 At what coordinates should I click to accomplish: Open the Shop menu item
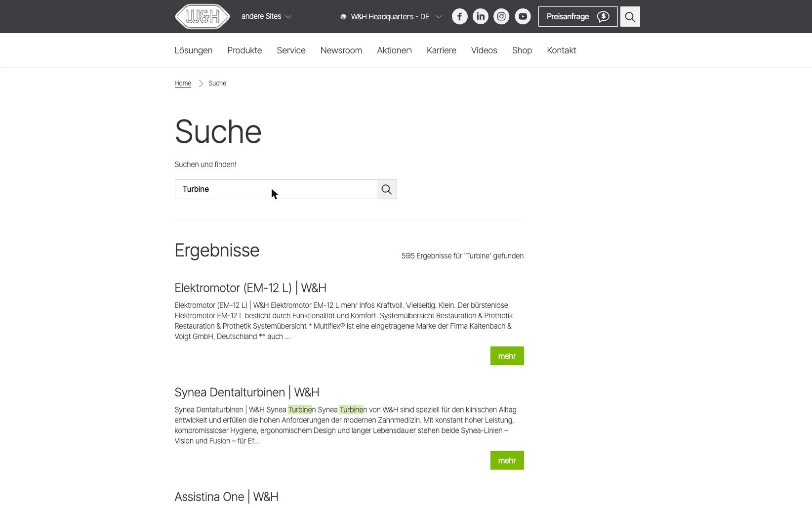coord(522,50)
